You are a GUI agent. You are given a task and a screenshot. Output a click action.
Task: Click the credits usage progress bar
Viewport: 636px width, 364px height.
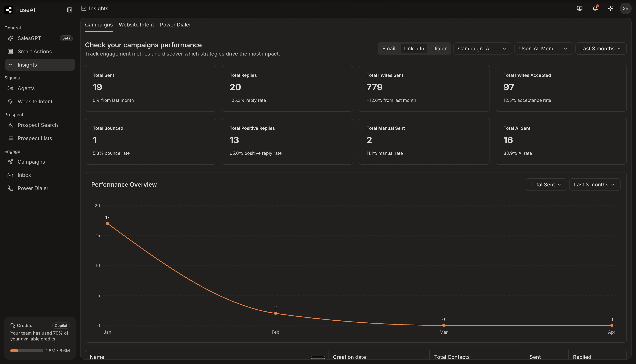point(26,351)
